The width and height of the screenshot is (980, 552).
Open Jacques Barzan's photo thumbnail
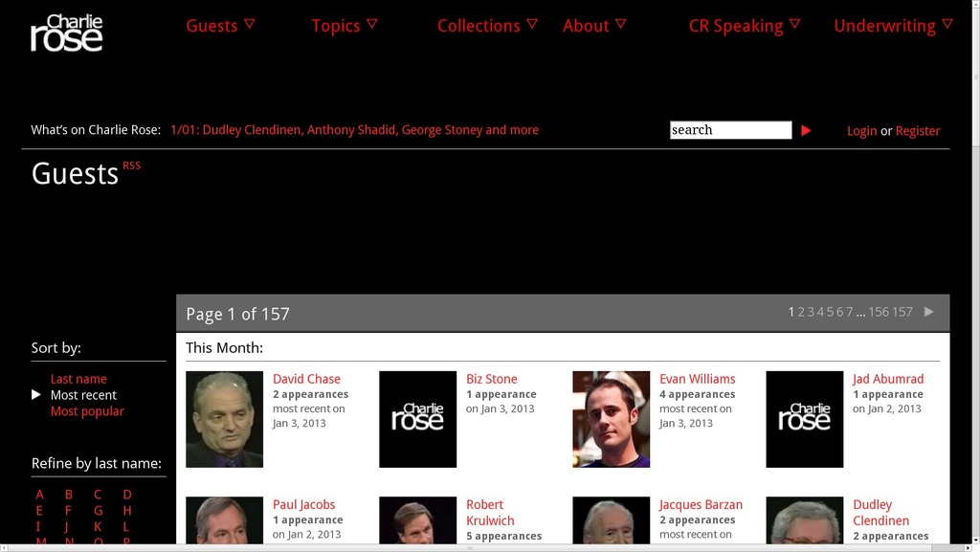click(612, 520)
